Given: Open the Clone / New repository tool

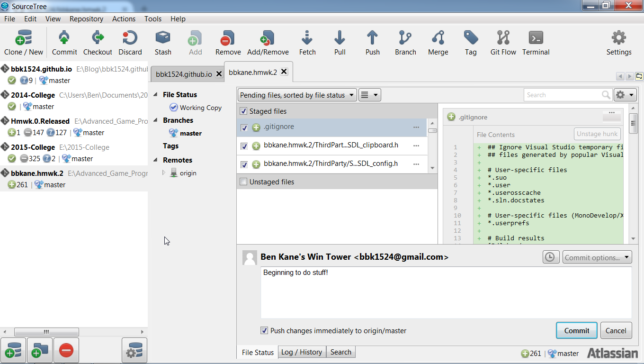Looking at the screenshot, I should [23, 43].
